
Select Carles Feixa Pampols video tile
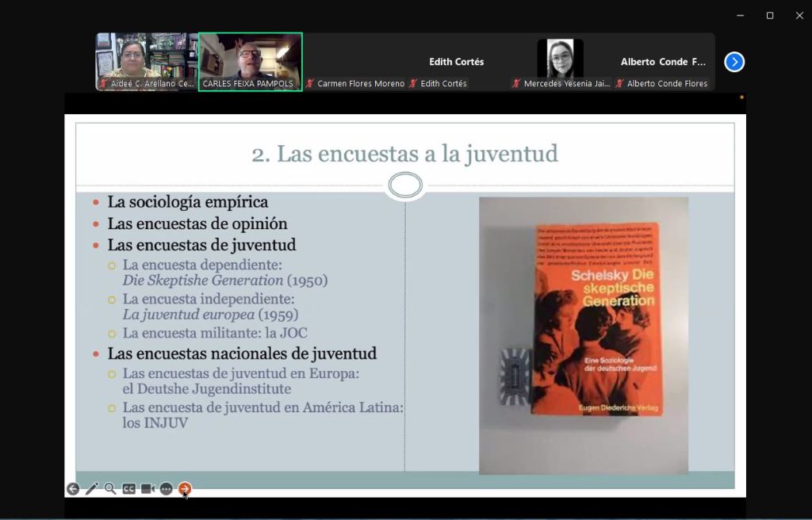pos(250,61)
